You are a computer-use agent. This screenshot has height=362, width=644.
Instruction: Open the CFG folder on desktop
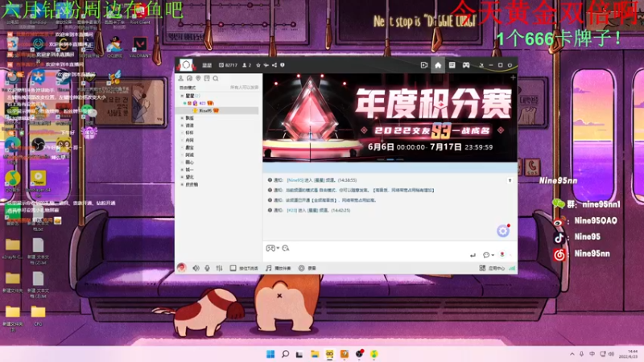(38, 315)
